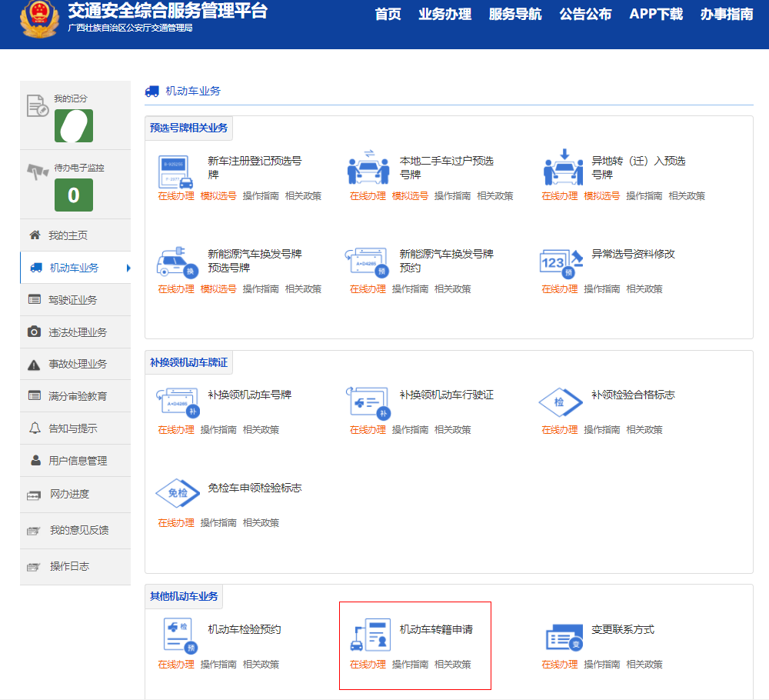Open 模拟选号 under 新车注册登记预选号牌

click(218, 195)
